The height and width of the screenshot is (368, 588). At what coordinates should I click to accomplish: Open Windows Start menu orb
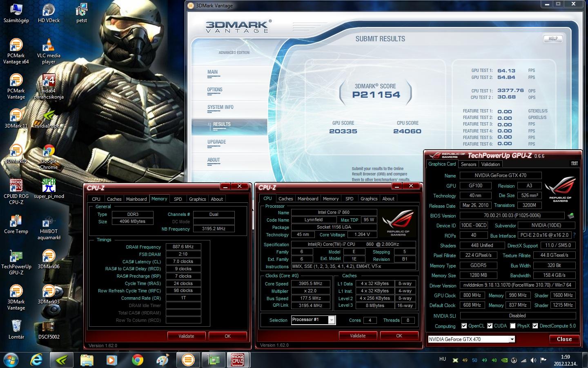[11, 360]
